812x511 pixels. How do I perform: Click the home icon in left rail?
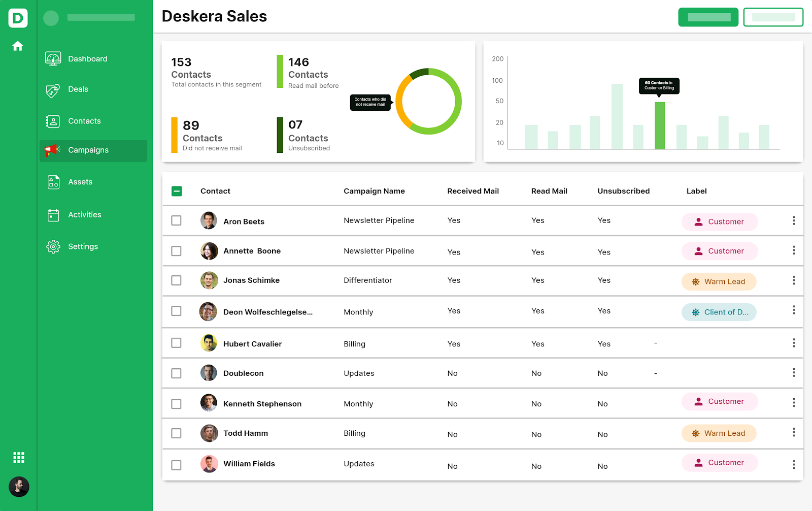tap(18, 46)
